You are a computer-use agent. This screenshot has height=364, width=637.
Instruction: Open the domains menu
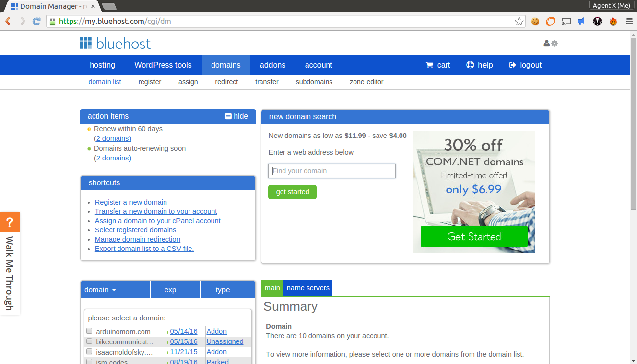[226, 65]
